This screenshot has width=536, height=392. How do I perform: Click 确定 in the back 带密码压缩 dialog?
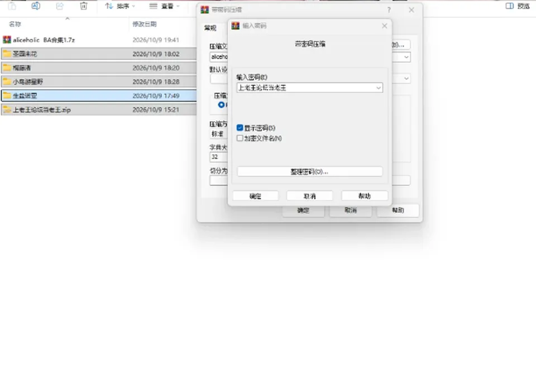tap(303, 210)
